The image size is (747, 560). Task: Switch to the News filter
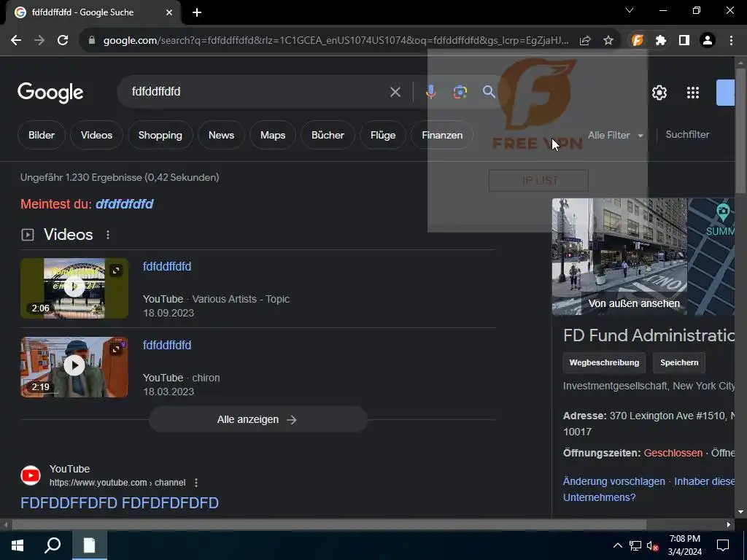222,135
